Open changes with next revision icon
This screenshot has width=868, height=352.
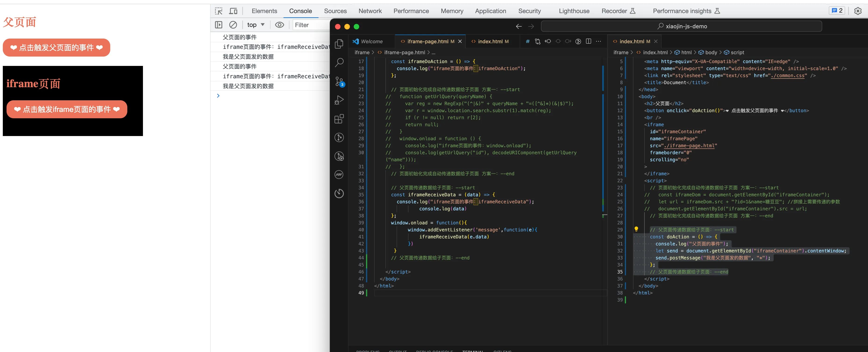(568, 41)
